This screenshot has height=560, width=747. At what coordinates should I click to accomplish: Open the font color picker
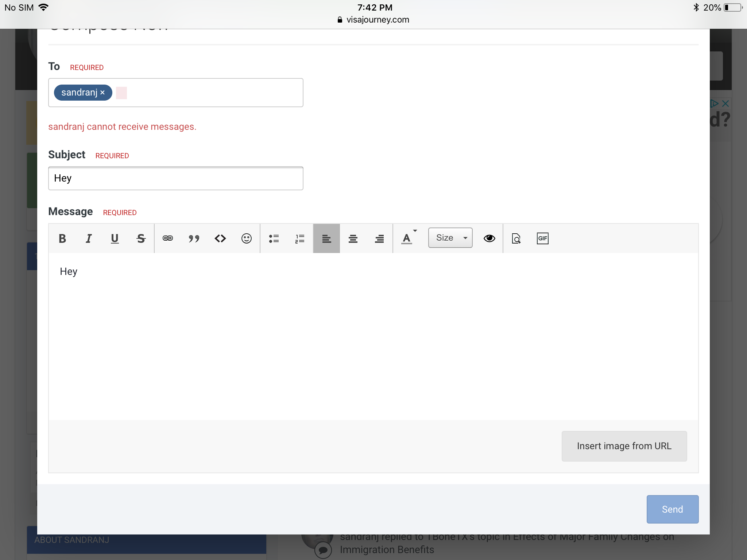(x=407, y=238)
